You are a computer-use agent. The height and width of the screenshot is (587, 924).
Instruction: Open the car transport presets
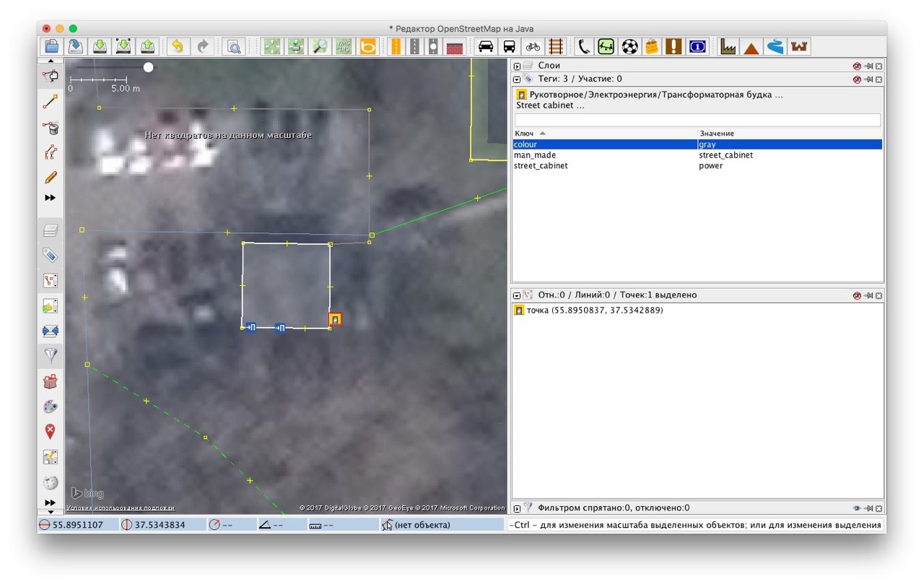pyautogui.click(x=486, y=46)
